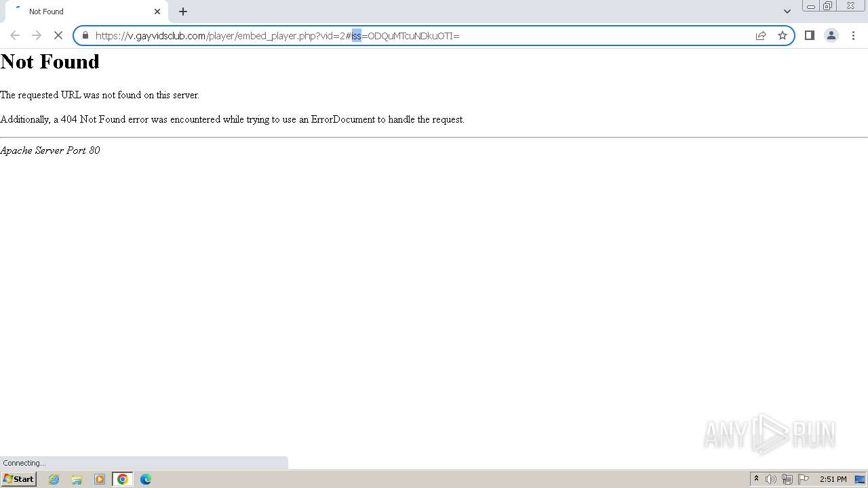Open Action Center flag icon

pos(804,479)
